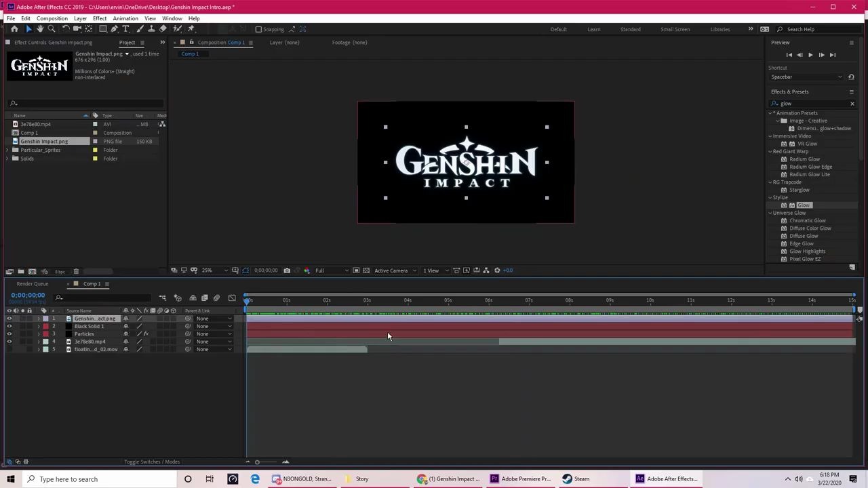This screenshot has width=868, height=488.
Task: Open the 1 View layout dropdown
Action: [435, 270]
